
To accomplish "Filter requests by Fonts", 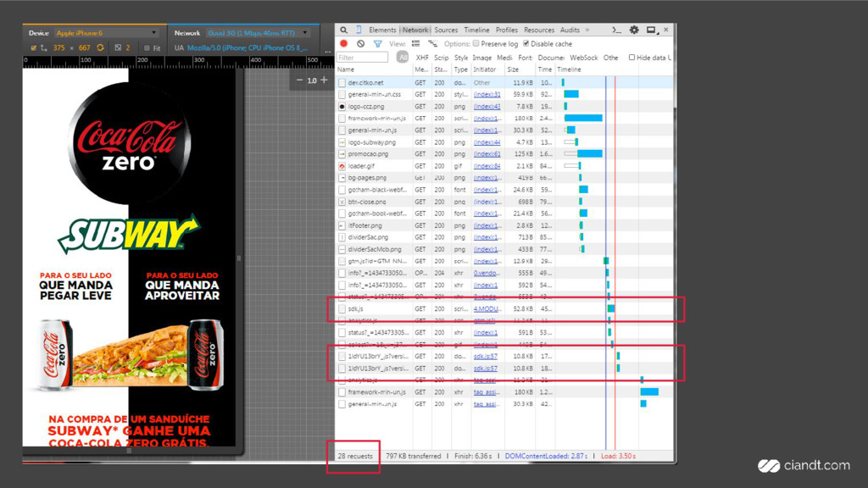I will tap(526, 58).
